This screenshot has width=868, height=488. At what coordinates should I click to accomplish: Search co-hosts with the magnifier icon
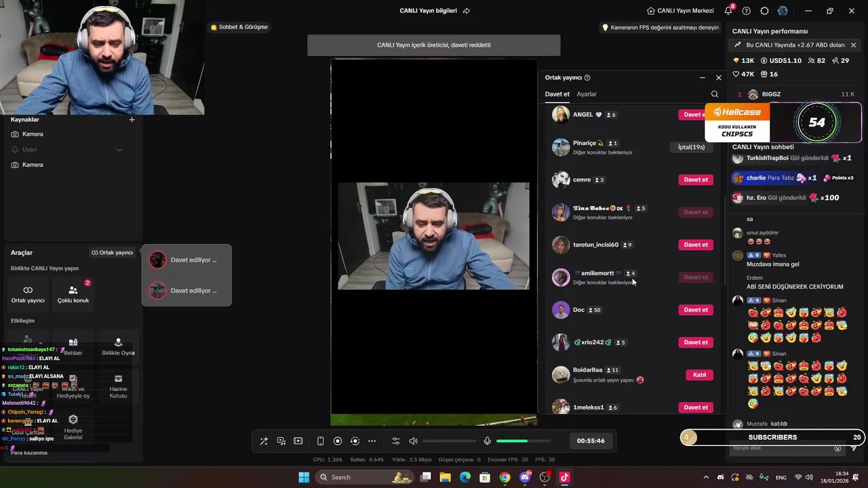pyautogui.click(x=714, y=94)
